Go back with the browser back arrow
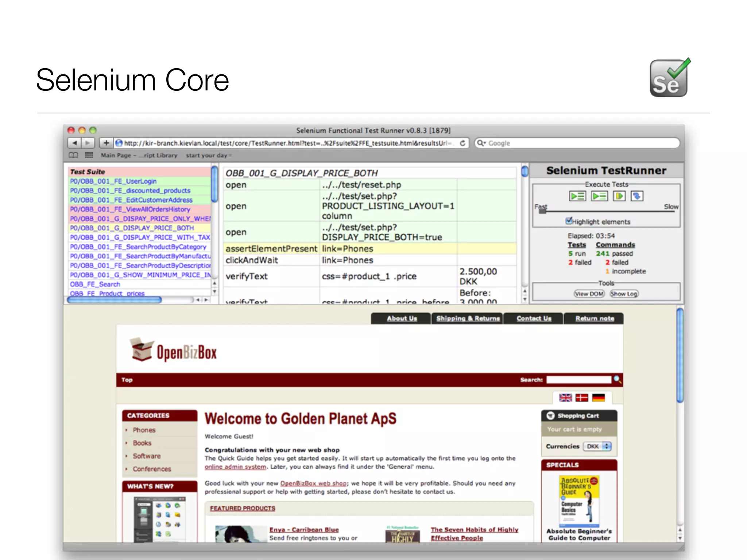 click(x=75, y=143)
